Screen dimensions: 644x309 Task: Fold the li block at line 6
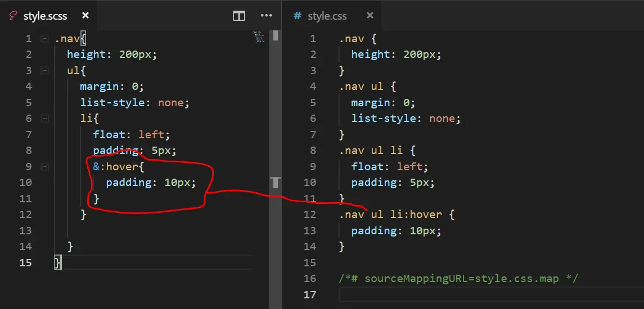coord(45,119)
